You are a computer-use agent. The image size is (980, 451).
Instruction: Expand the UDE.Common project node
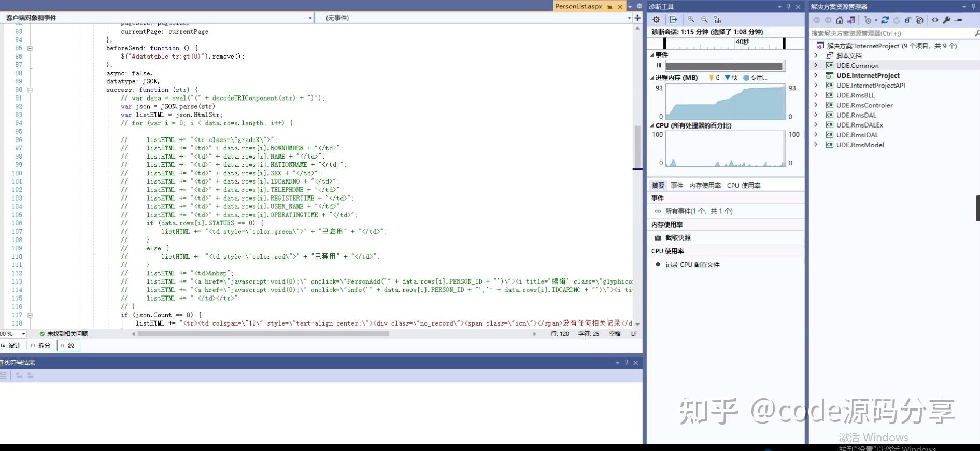816,65
